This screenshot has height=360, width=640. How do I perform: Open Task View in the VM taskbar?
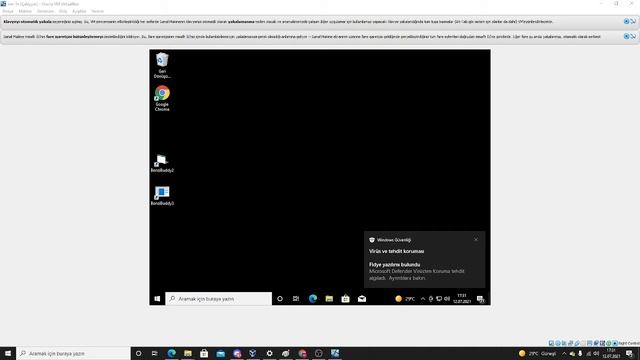pyautogui.click(x=296, y=299)
